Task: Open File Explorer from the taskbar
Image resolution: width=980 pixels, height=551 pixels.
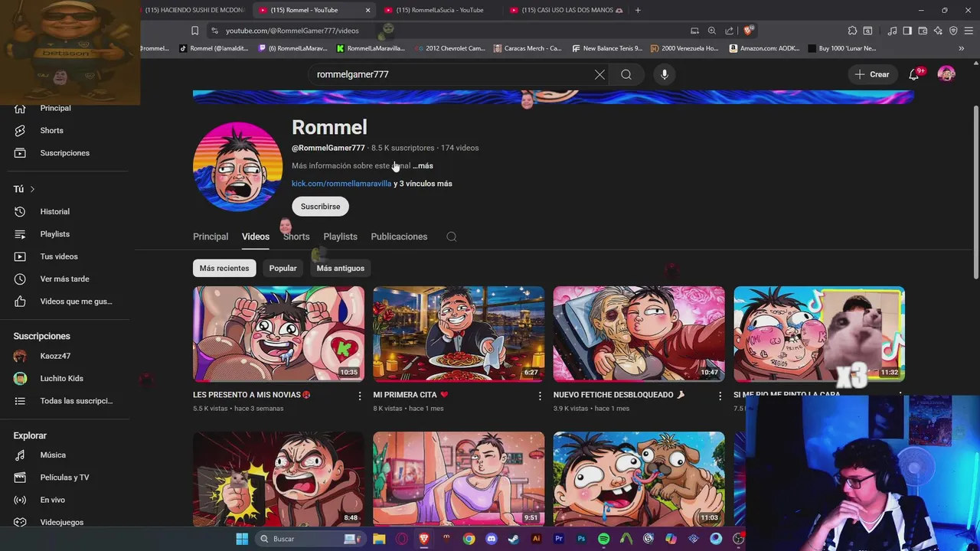Action: point(379,539)
